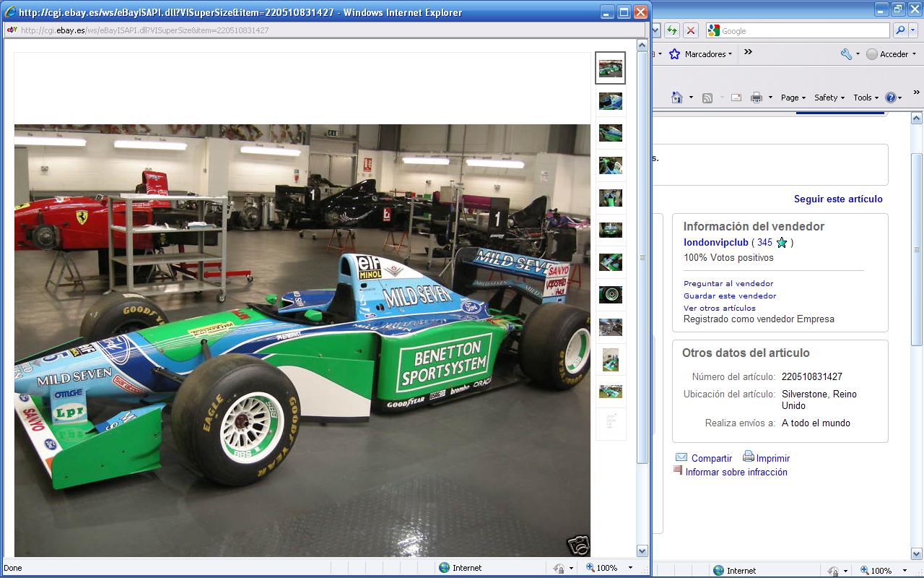Open the Marcadores bookmarks star menu
Viewport: 924px width, 578px height.
699,54
